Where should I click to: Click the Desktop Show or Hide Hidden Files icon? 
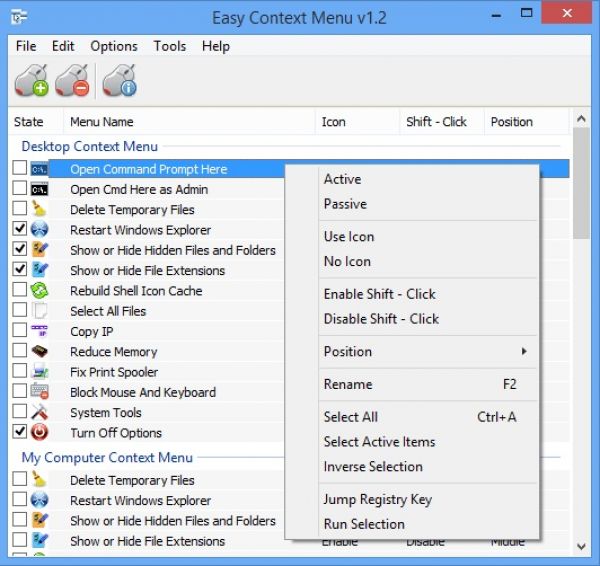click(39, 250)
